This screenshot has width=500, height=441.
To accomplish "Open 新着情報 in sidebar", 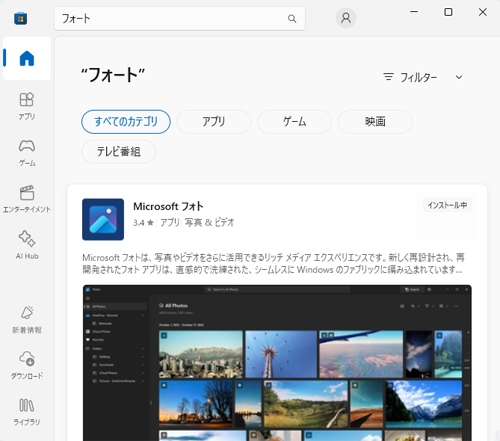I will point(27,319).
